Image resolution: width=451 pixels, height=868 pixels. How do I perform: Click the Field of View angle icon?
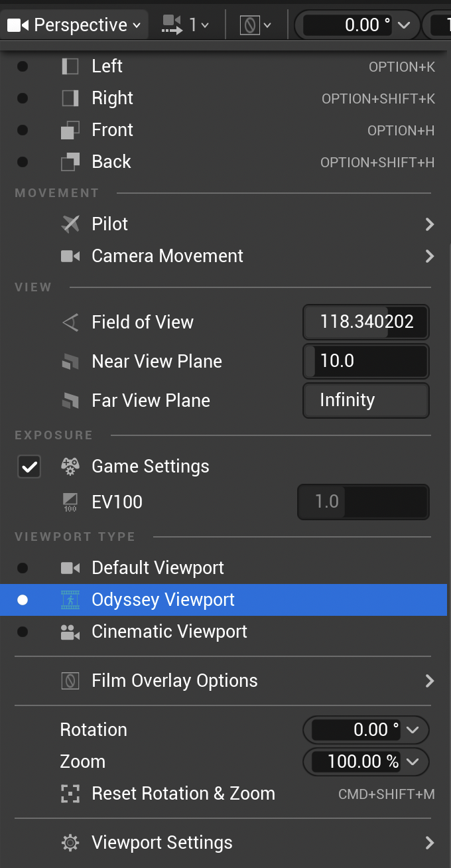[70, 323]
